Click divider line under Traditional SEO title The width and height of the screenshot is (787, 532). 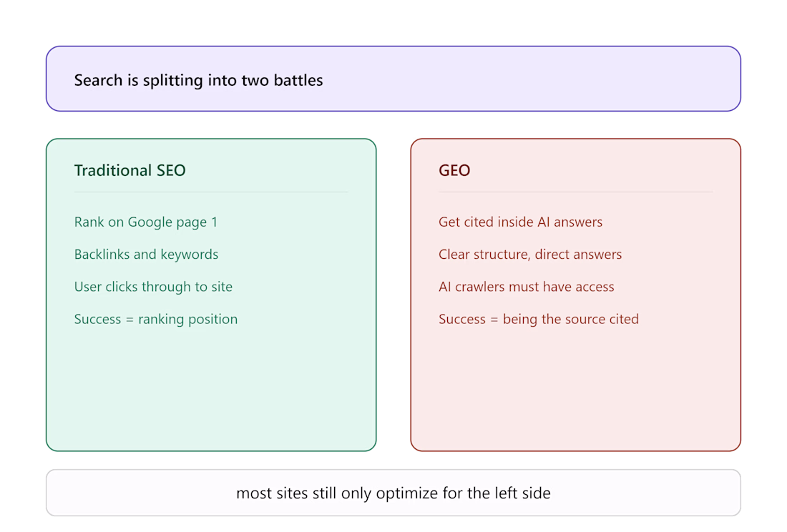[x=211, y=192]
